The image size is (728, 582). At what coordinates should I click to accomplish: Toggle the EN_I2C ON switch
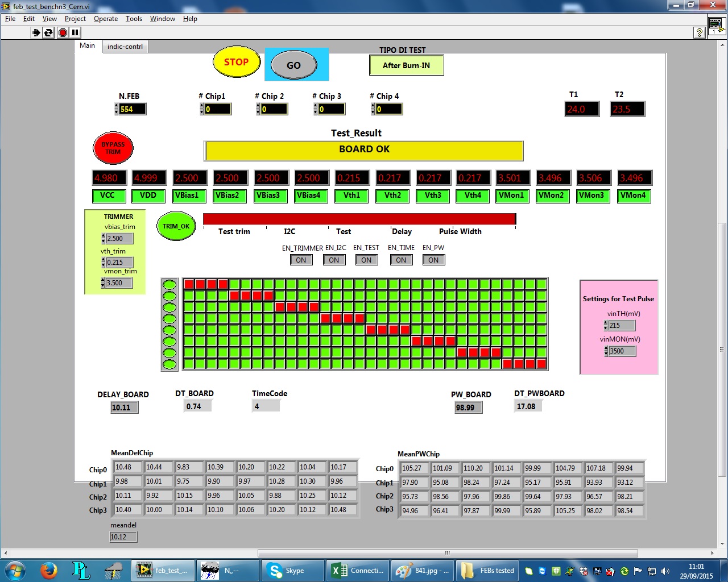click(x=334, y=260)
